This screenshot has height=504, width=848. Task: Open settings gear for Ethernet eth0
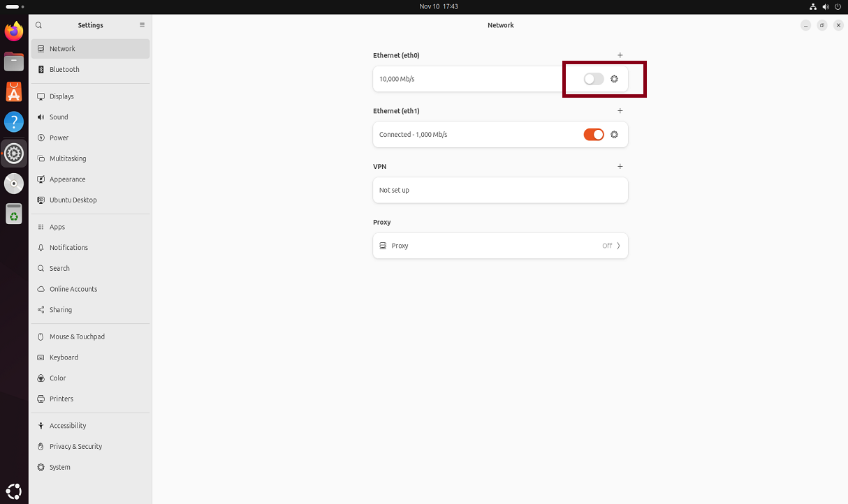pyautogui.click(x=614, y=79)
